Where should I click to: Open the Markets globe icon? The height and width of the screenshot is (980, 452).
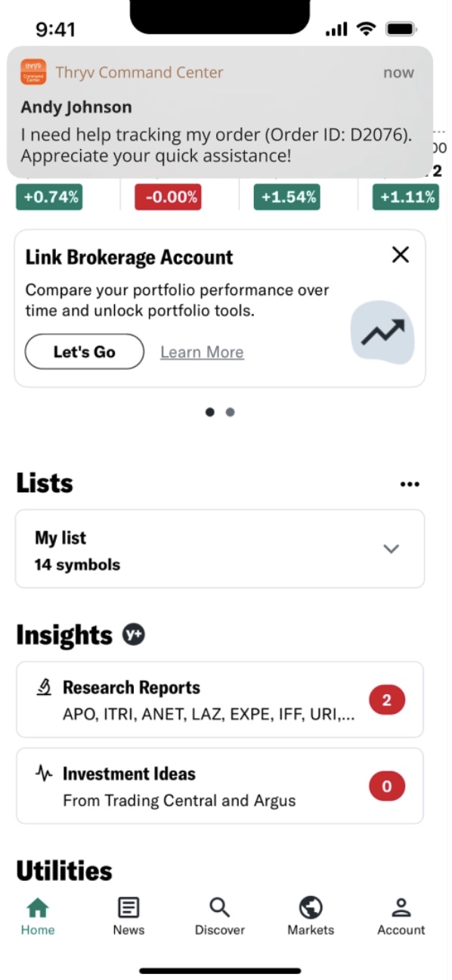[x=311, y=907]
